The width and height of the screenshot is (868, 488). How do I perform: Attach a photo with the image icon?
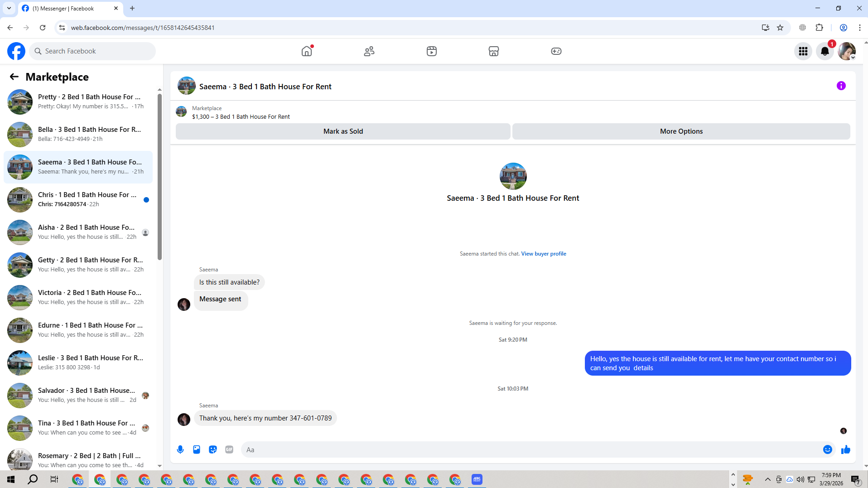click(197, 449)
